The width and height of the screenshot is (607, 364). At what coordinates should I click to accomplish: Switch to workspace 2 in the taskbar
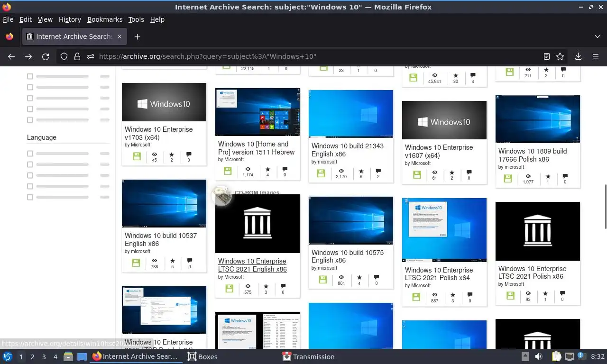[x=32, y=357]
